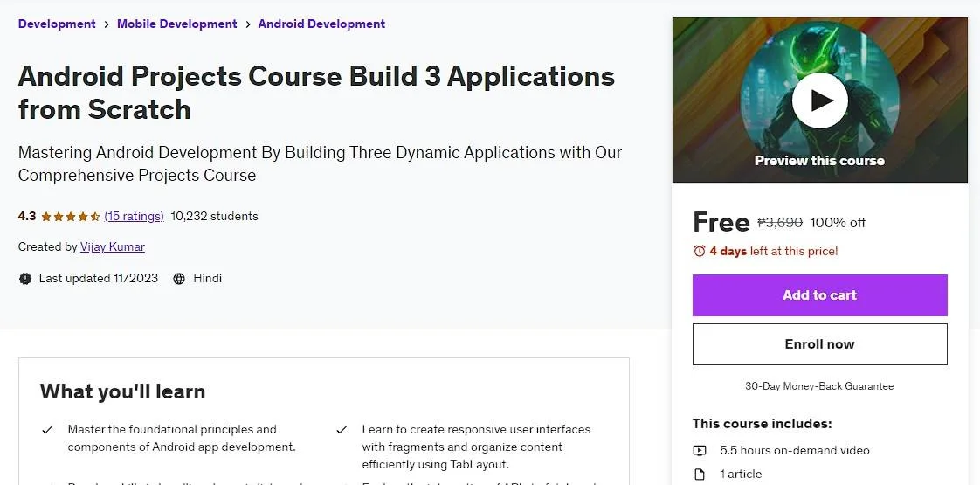
Task: Click the article document icon
Action: click(700, 475)
